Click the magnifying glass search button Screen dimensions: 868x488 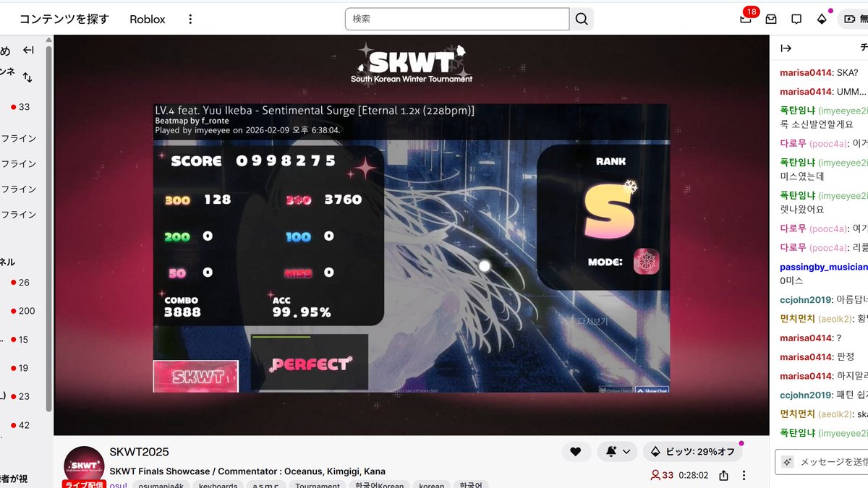[x=582, y=20]
